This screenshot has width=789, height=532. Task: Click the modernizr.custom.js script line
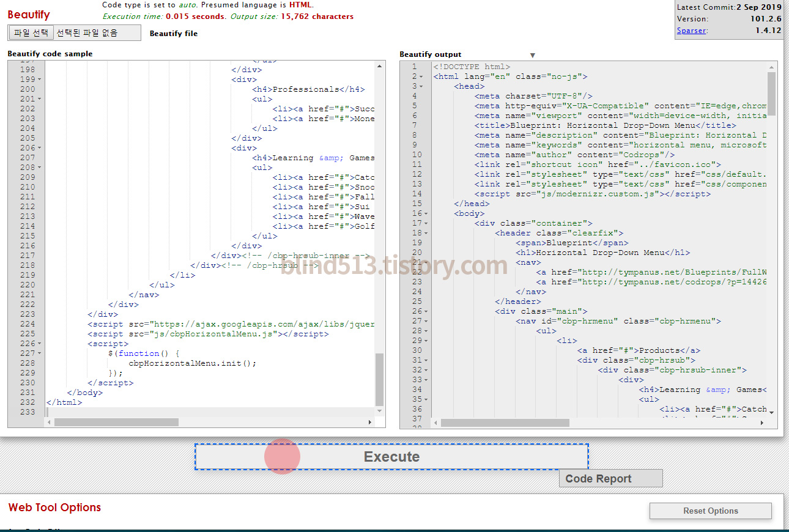click(593, 194)
